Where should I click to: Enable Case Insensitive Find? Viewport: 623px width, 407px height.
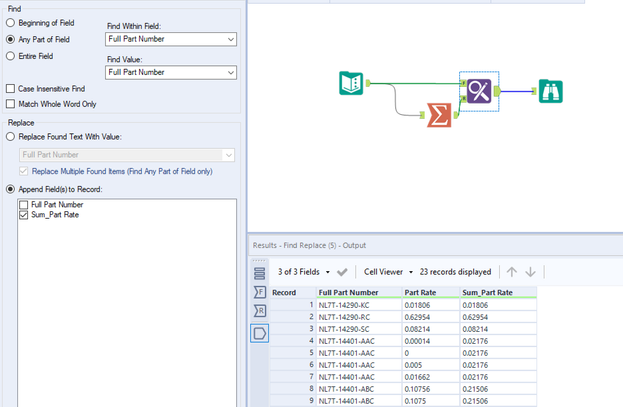pos(11,89)
